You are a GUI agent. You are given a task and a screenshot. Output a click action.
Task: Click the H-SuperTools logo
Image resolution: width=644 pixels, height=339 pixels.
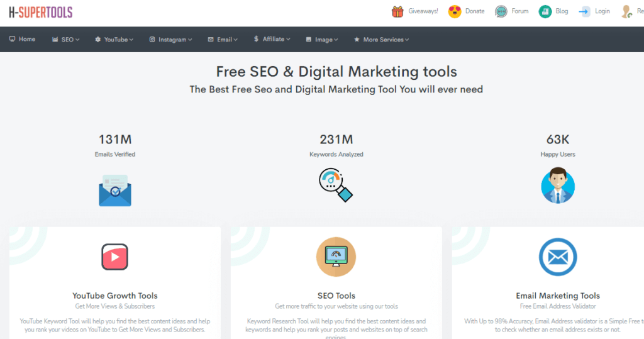[37, 12]
